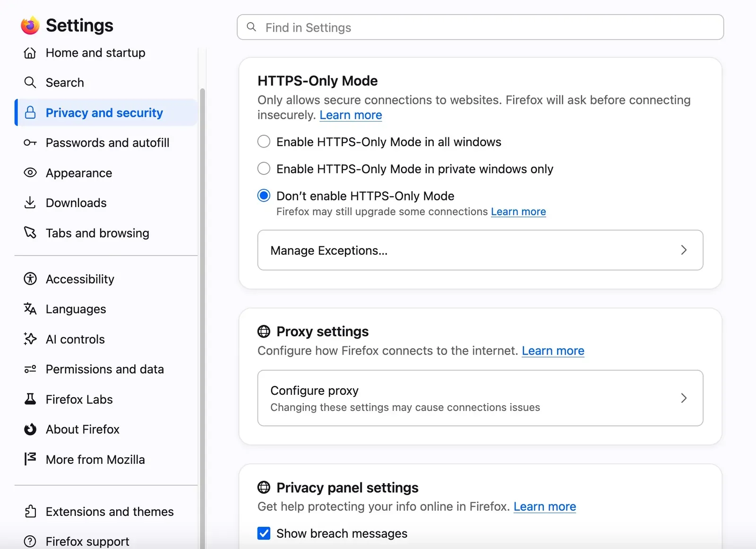This screenshot has width=756, height=549.
Task: Click the Tabs and browsing cursor icon
Action: click(x=30, y=233)
